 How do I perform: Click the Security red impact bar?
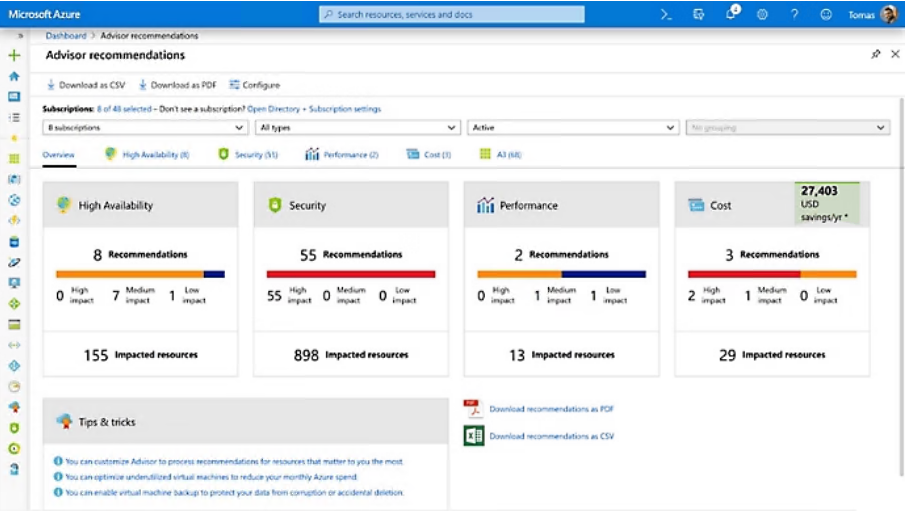pyautogui.click(x=350, y=274)
